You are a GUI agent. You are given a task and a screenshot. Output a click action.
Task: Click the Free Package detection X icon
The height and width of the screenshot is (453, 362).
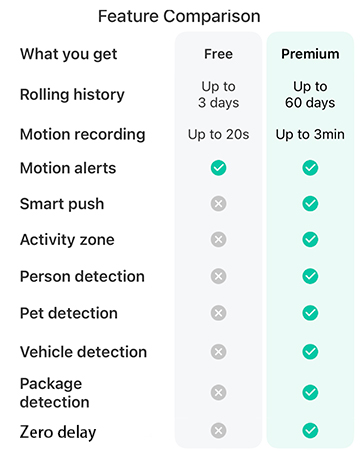(x=218, y=392)
